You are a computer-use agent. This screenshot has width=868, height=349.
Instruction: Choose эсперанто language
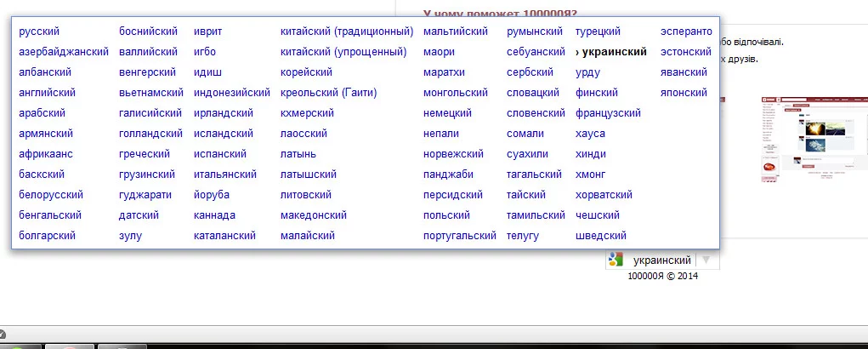(686, 31)
